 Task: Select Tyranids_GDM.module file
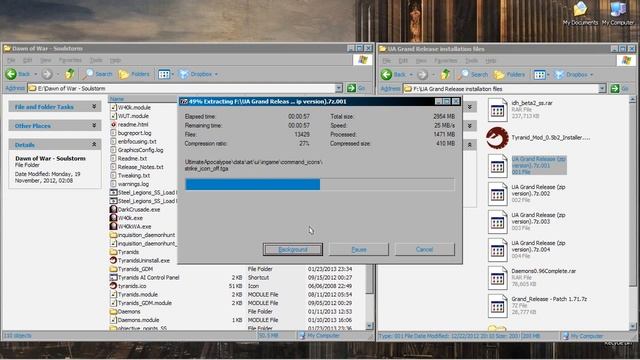click(141, 303)
